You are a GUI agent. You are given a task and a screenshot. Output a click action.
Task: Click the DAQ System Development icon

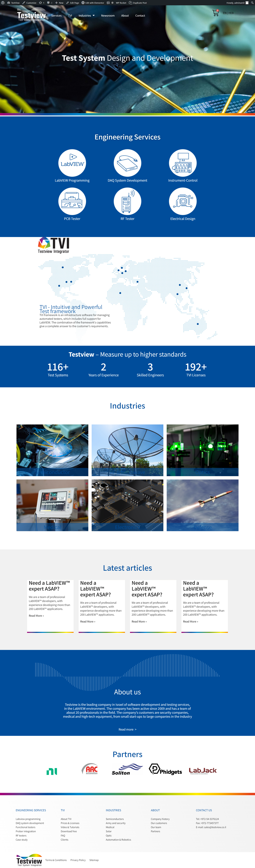(x=127, y=163)
